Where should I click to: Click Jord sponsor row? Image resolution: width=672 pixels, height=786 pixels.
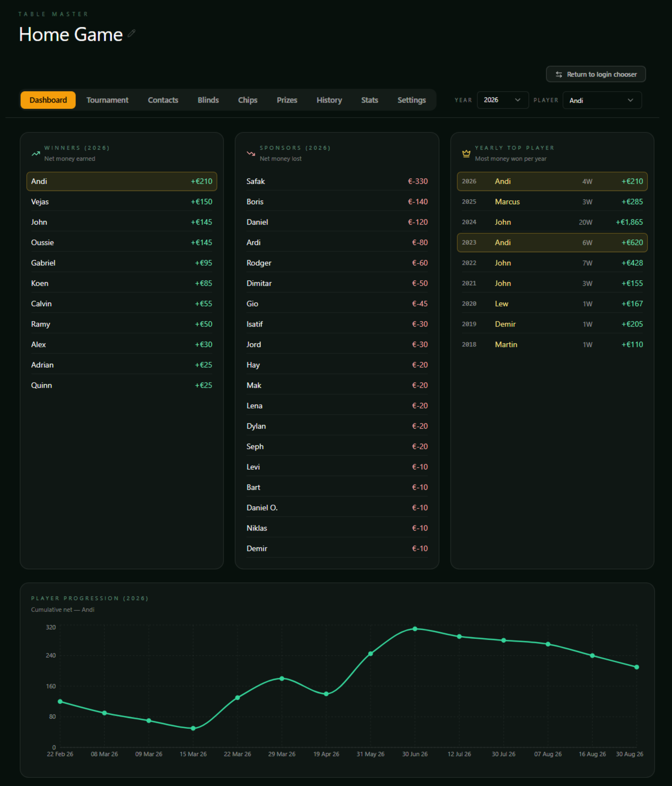tap(337, 344)
